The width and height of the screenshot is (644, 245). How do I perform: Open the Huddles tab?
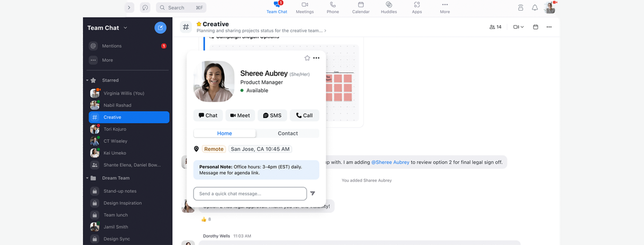point(389,7)
